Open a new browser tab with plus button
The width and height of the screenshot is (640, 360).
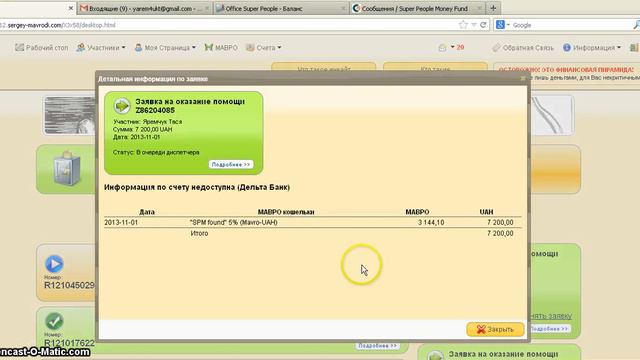pyautogui.click(x=493, y=8)
